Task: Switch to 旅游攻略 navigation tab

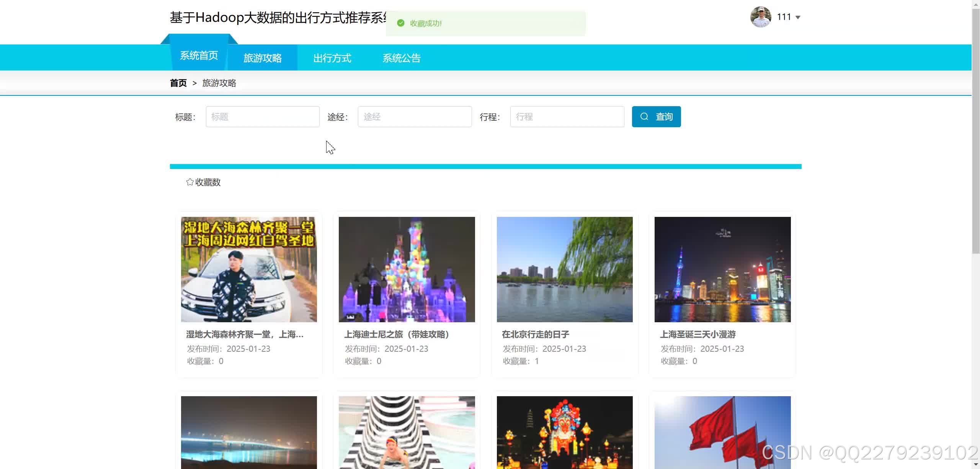Action: point(263,58)
